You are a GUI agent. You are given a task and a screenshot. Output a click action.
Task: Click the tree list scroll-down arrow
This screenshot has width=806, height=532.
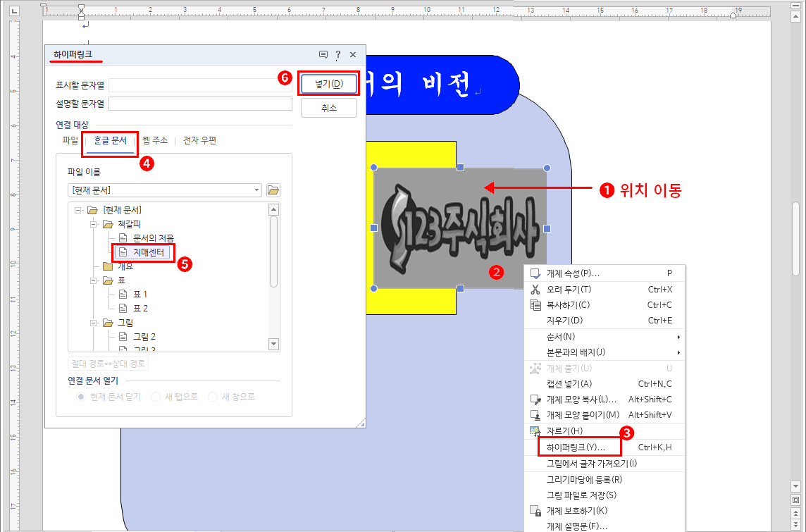273,344
